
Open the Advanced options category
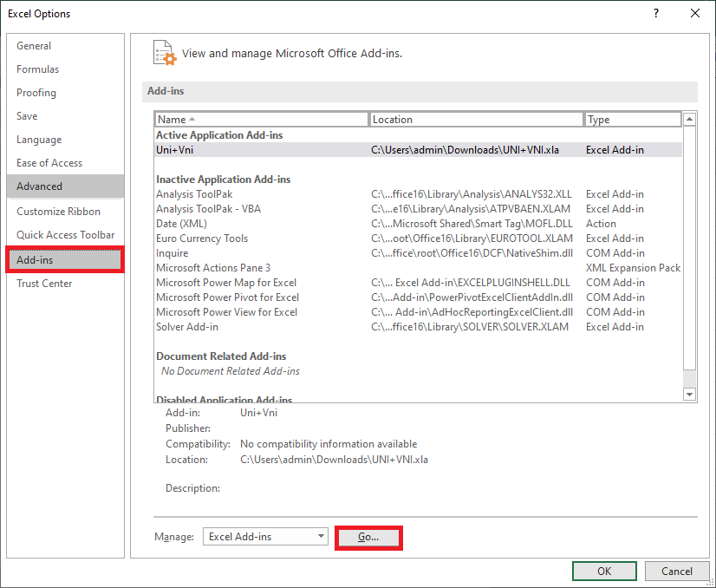pyautogui.click(x=65, y=186)
